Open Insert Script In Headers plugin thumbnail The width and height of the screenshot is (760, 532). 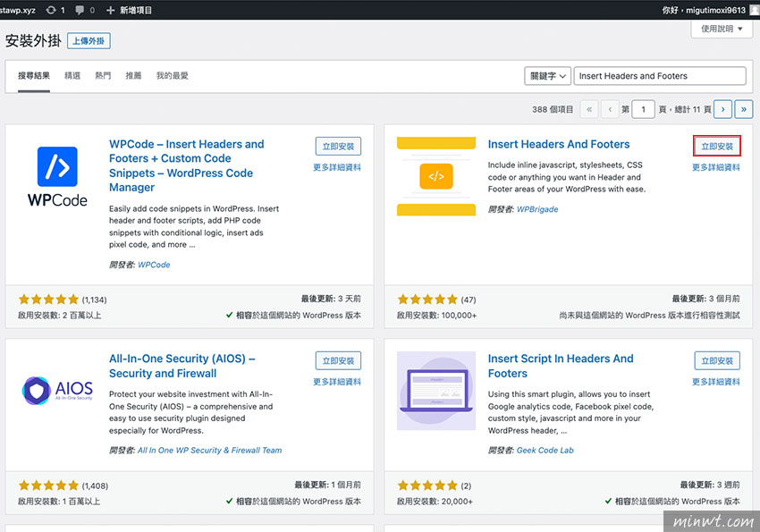click(x=436, y=391)
